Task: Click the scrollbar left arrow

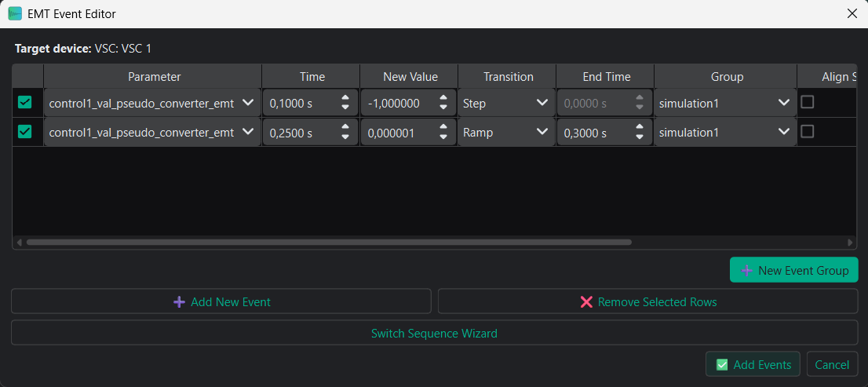Action: (20, 242)
